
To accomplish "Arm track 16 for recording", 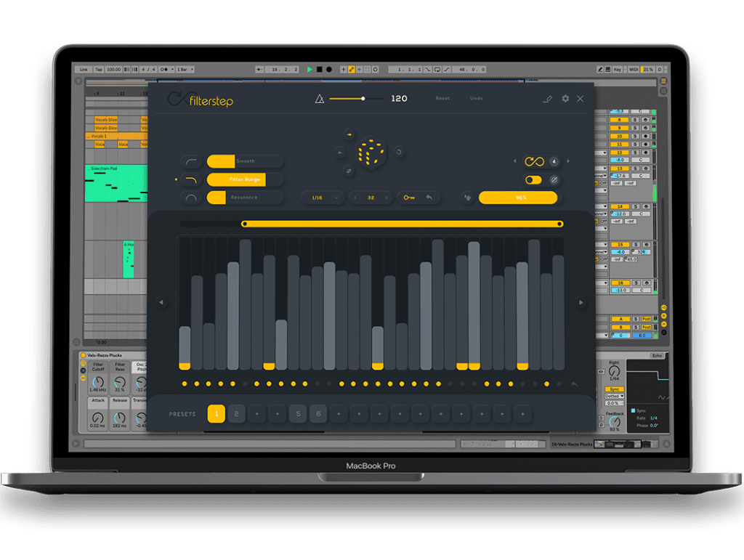I will pos(646,283).
